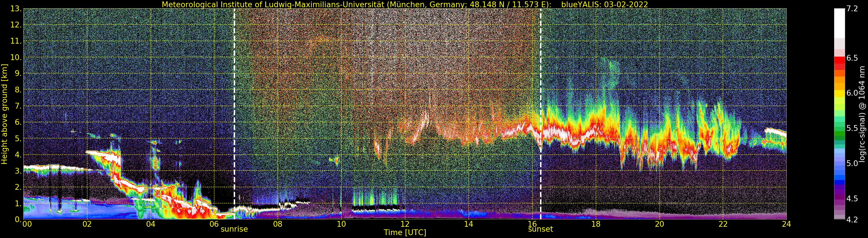Viewport: 868px width, 238px height.
Task: Click the time axis tick '10'
Action: tap(341, 224)
